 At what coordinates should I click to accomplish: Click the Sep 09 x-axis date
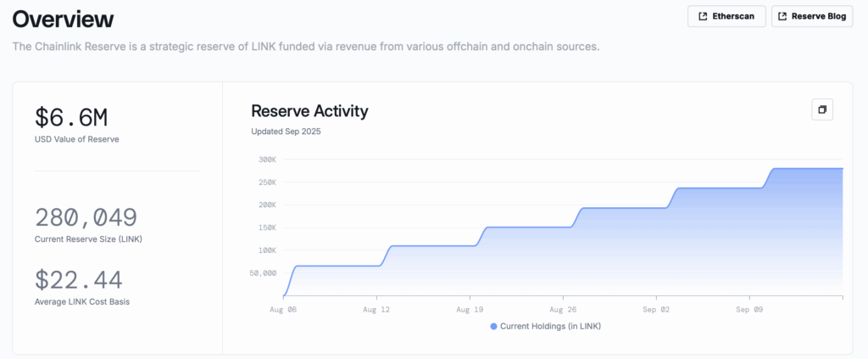[x=749, y=311]
